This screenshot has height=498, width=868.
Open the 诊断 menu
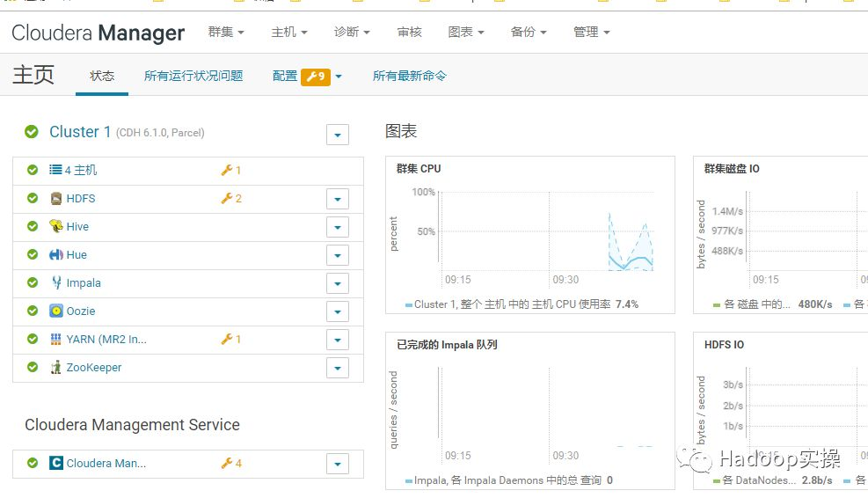click(352, 33)
